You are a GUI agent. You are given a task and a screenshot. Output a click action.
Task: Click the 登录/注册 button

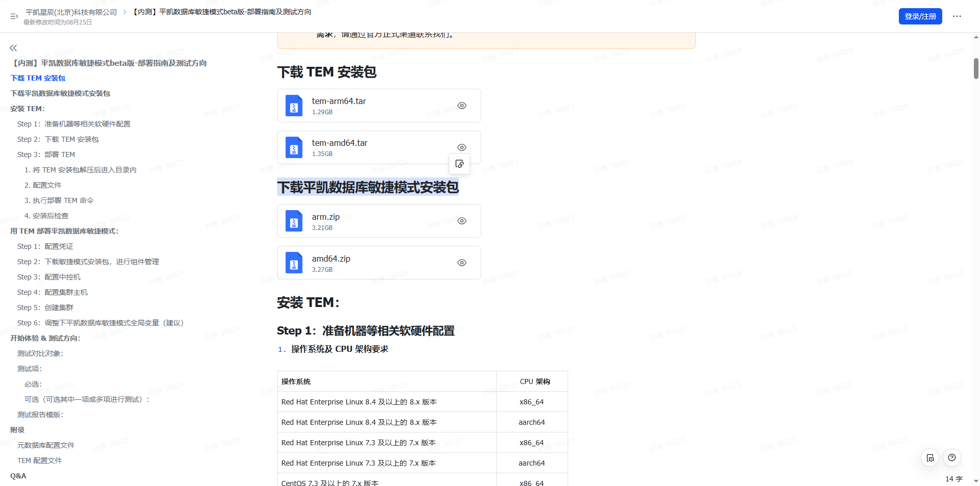click(920, 16)
